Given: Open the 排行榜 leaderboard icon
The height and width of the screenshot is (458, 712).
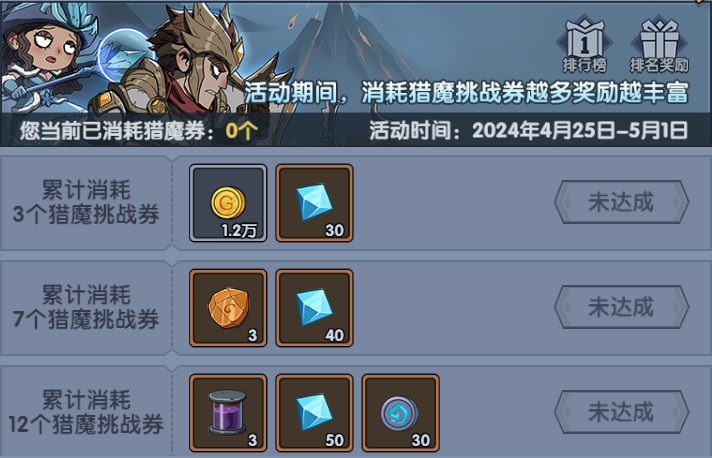Looking at the screenshot, I should tap(584, 45).
